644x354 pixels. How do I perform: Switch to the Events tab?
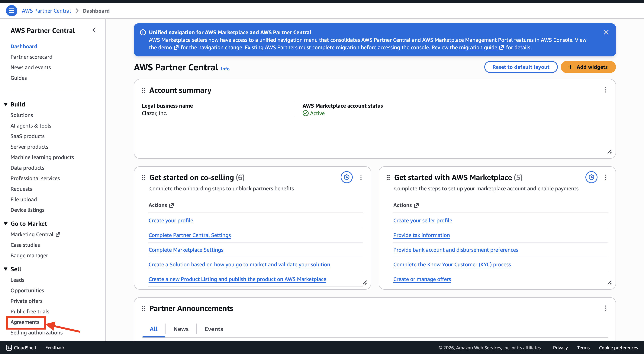214,329
